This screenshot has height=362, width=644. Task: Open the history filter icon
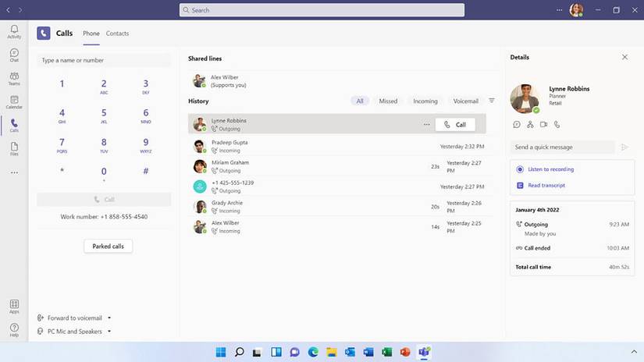(492, 101)
